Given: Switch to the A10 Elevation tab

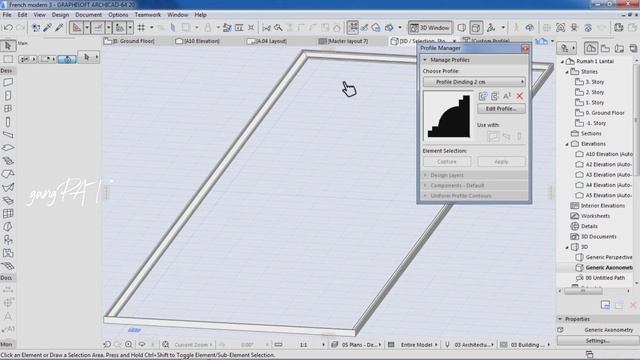Looking at the screenshot, I should pos(197,41).
